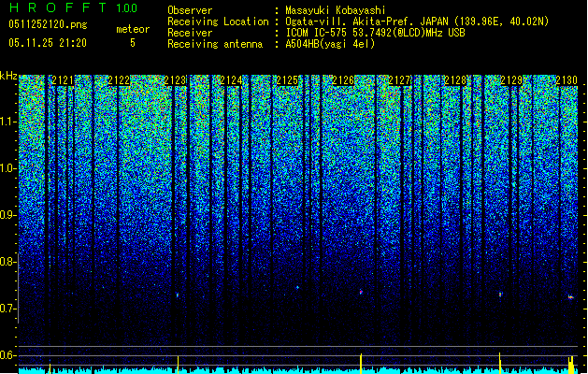The image size is (588, 374).
Task: Click the 2125 time marker
Action: (287, 80)
